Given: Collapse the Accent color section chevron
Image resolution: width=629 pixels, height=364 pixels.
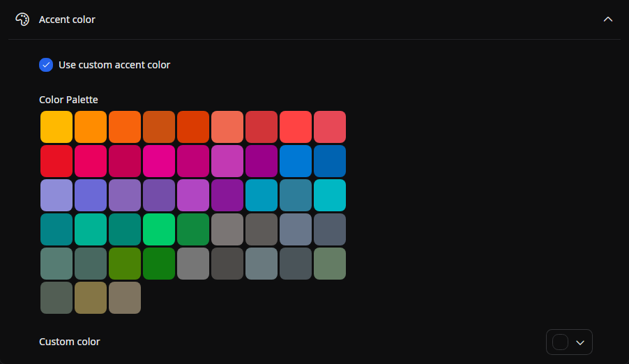Looking at the screenshot, I should tap(608, 20).
